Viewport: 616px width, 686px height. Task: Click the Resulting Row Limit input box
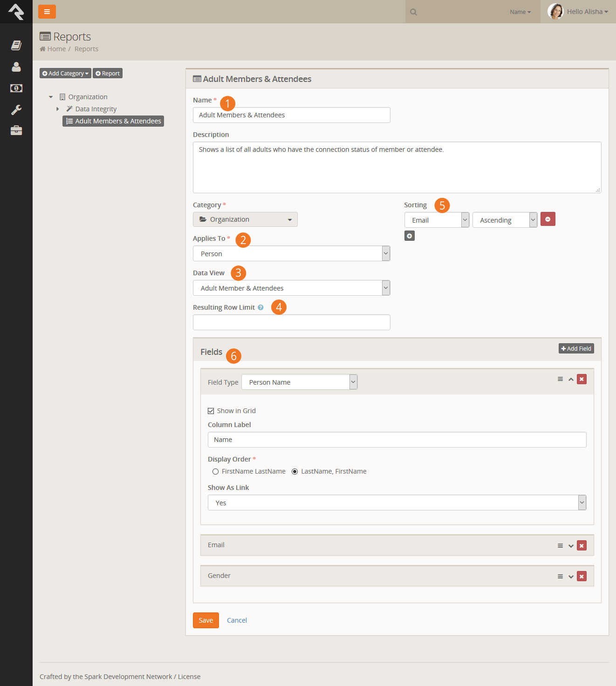(x=291, y=322)
